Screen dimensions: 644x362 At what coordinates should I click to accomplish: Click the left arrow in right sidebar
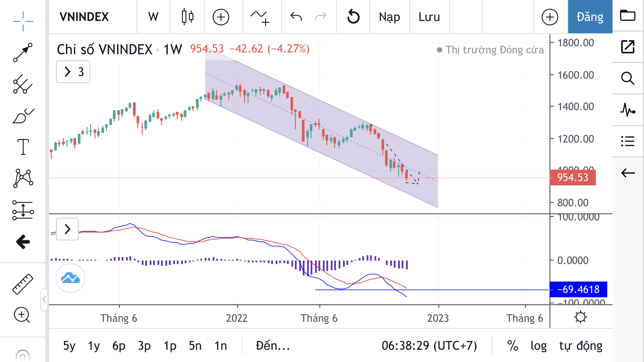tap(628, 173)
